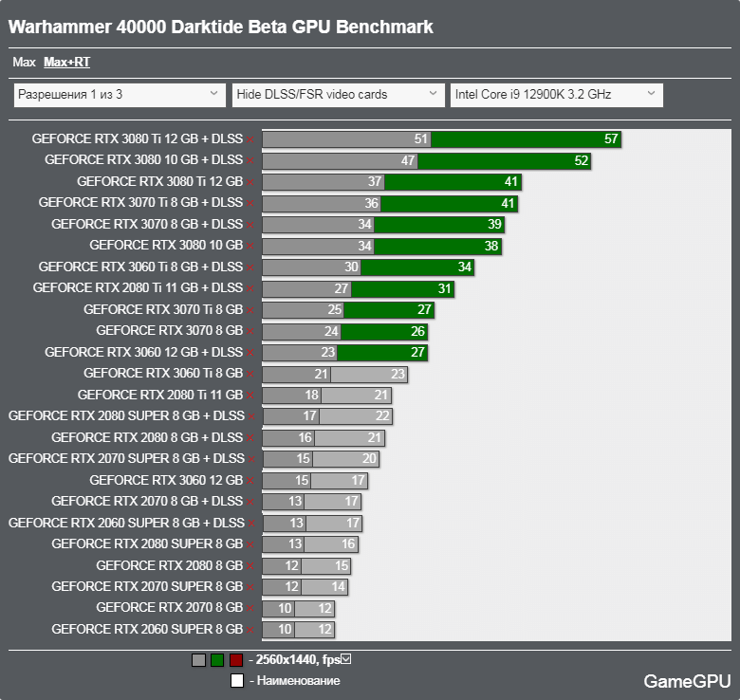Remove RTX 3060 12 GB + DLSS with red X
Viewport: 740px width, 700px height.
(250, 353)
